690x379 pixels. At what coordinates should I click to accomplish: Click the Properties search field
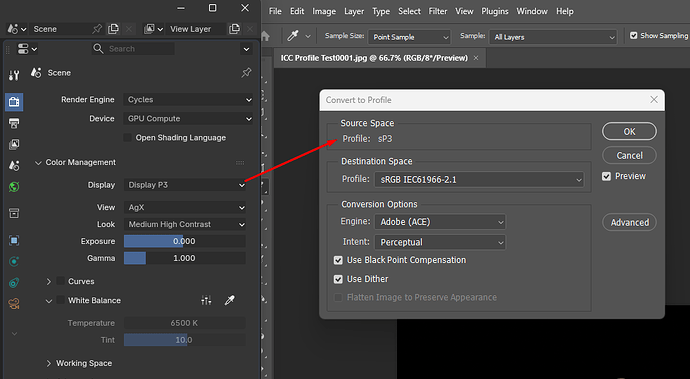(x=133, y=49)
